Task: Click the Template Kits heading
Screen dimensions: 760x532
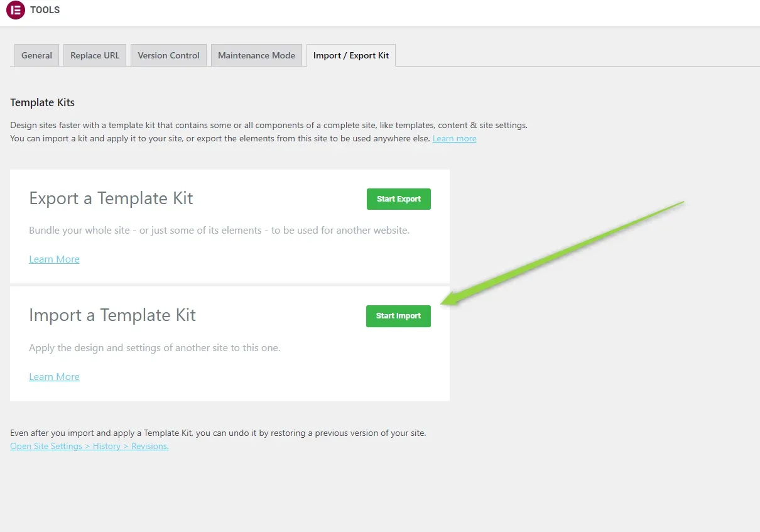Action: point(42,102)
